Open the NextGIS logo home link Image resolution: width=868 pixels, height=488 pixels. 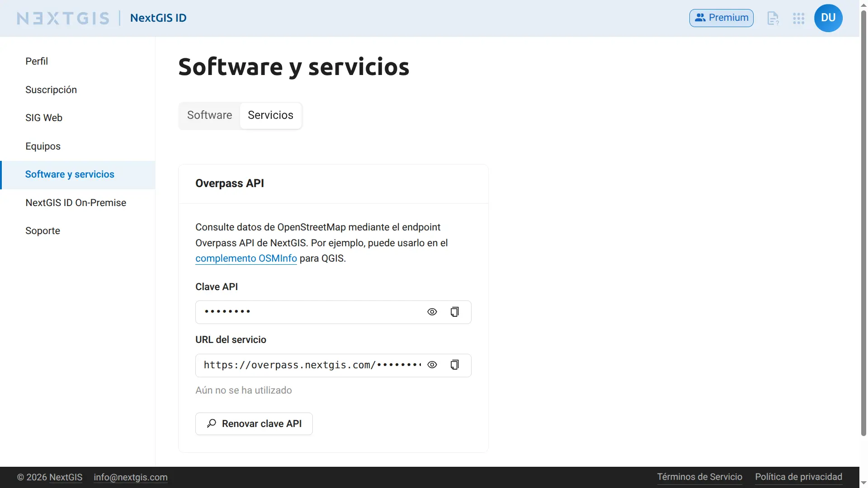63,18
